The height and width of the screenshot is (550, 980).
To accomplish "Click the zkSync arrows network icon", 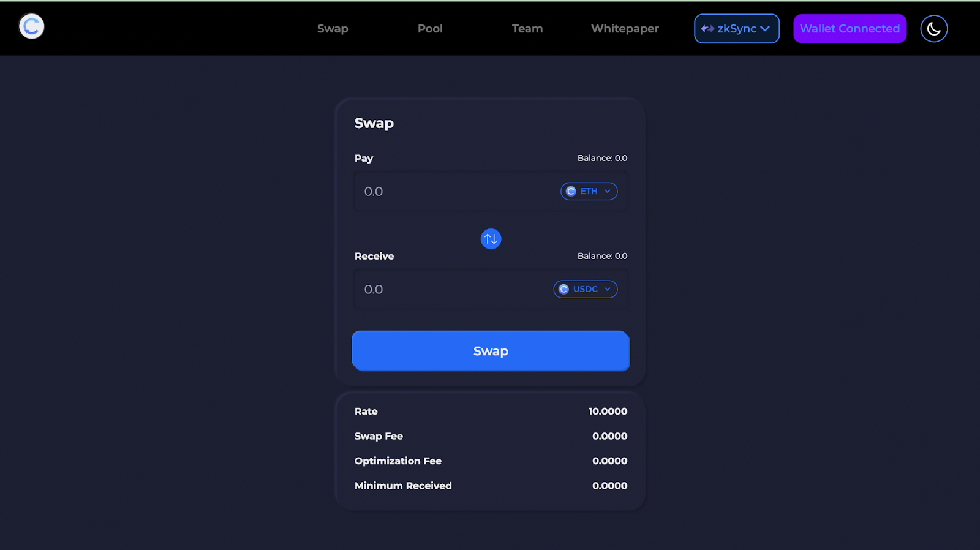I will click(x=707, y=29).
